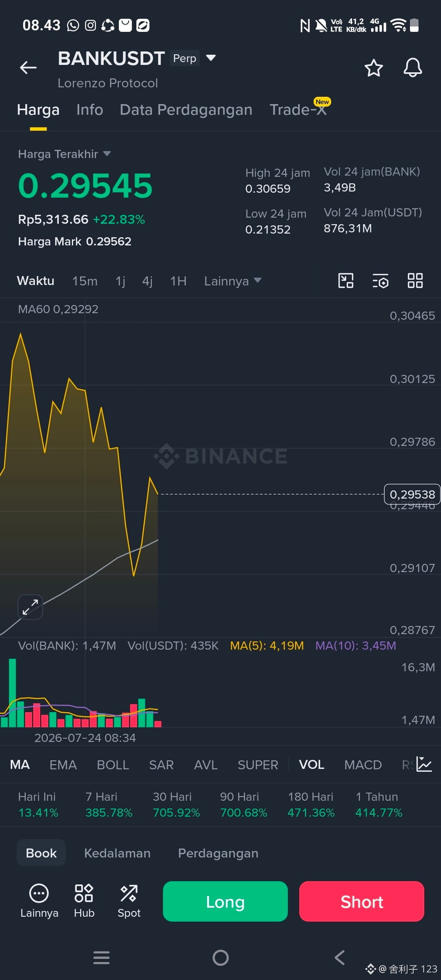
Task: Toggle SUPER indicator
Action: 258,764
